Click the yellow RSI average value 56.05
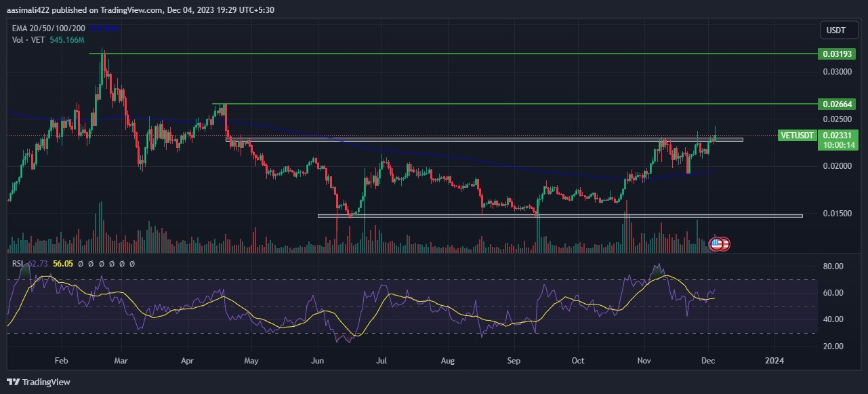Viewport: 868px width, 394px height. click(x=64, y=263)
